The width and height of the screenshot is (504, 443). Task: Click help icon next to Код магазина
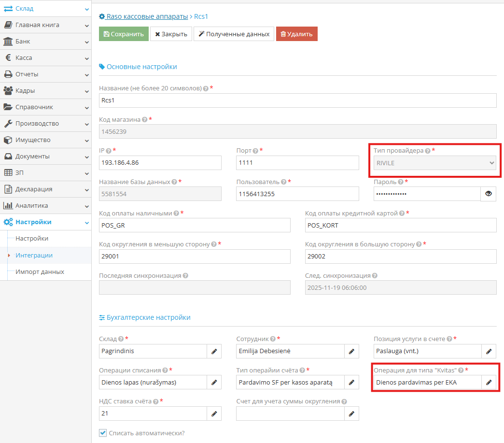click(145, 120)
